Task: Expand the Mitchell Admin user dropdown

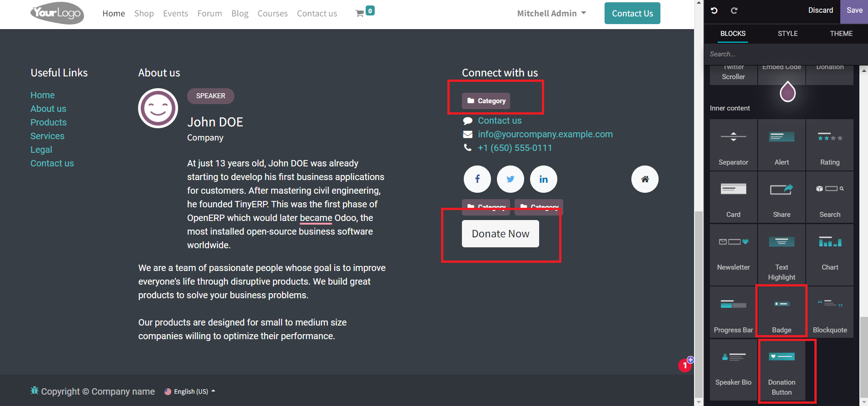Action: tap(551, 14)
